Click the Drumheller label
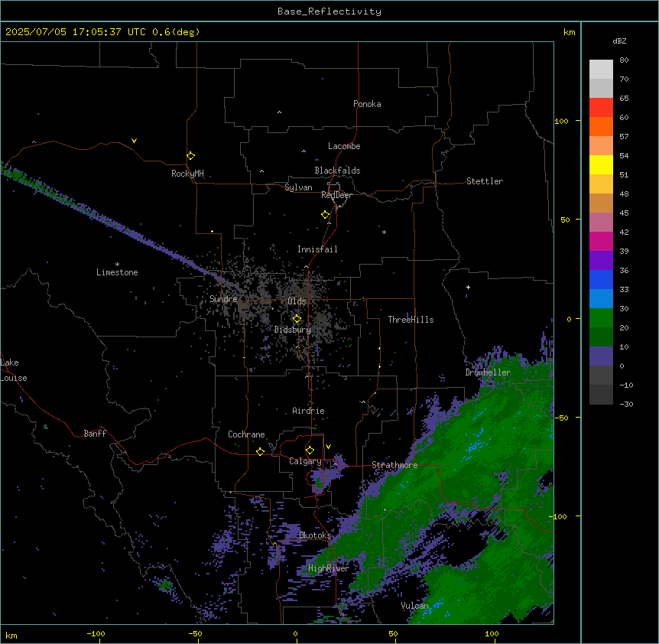Image resolution: width=659 pixels, height=644 pixels. coord(488,372)
